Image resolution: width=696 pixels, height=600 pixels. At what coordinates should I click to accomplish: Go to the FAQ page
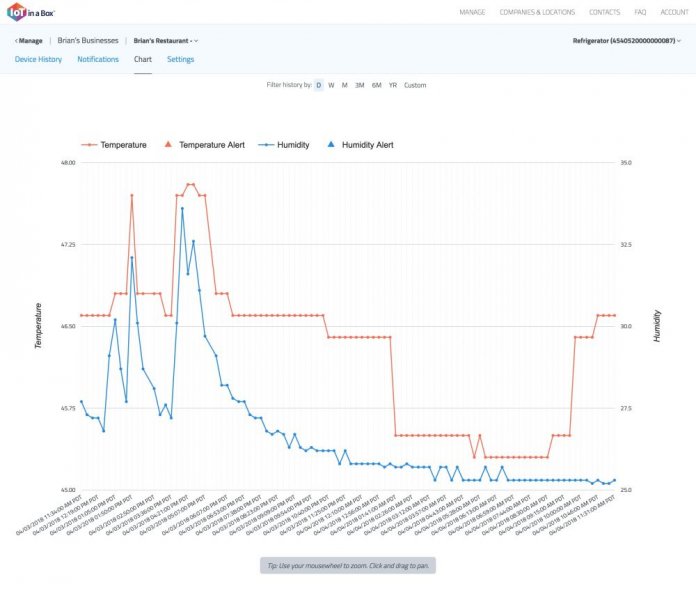tap(639, 12)
